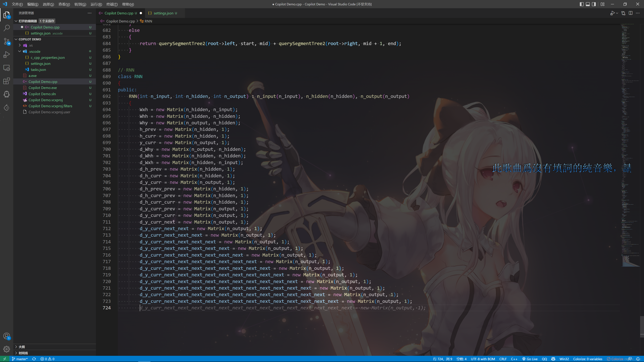Toggle secondary side bar layout icon
Viewport: 644px width, 362px height.
pyautogui.click(x=594, y=4)
